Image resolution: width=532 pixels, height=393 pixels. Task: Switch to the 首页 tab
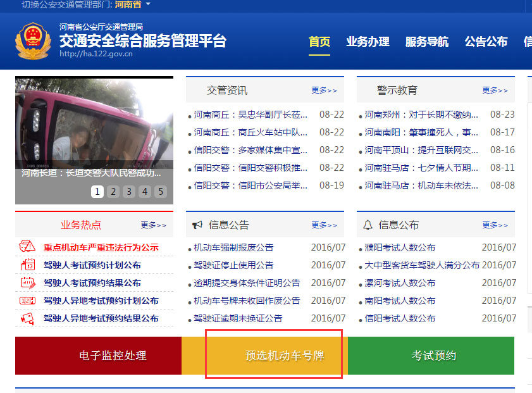pos(319,42)
